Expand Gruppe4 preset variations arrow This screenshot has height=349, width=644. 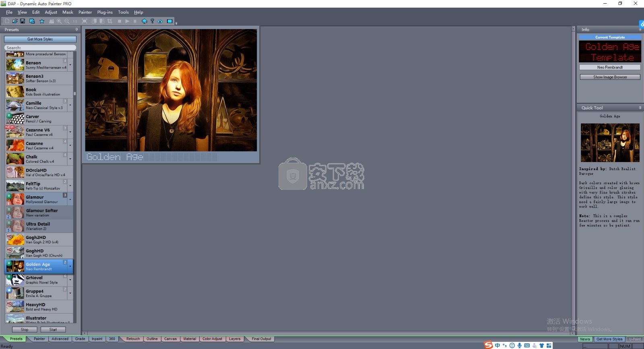point(70,293)
